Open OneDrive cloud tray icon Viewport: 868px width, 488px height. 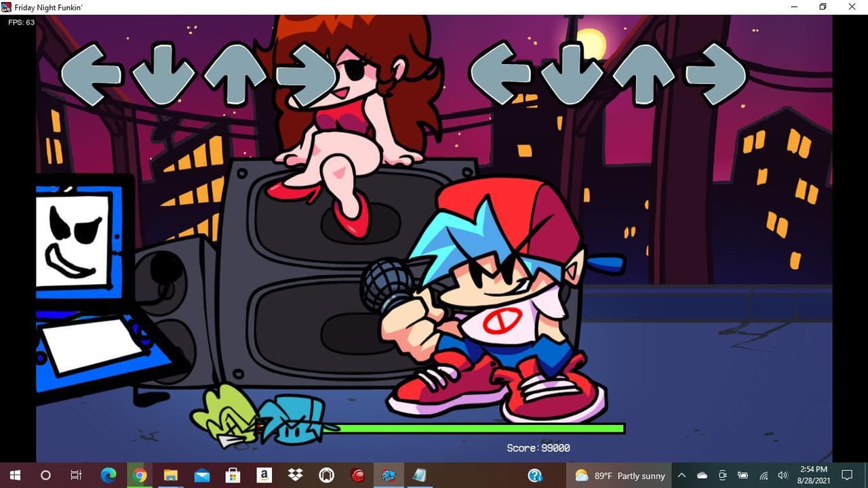[702, 476]
